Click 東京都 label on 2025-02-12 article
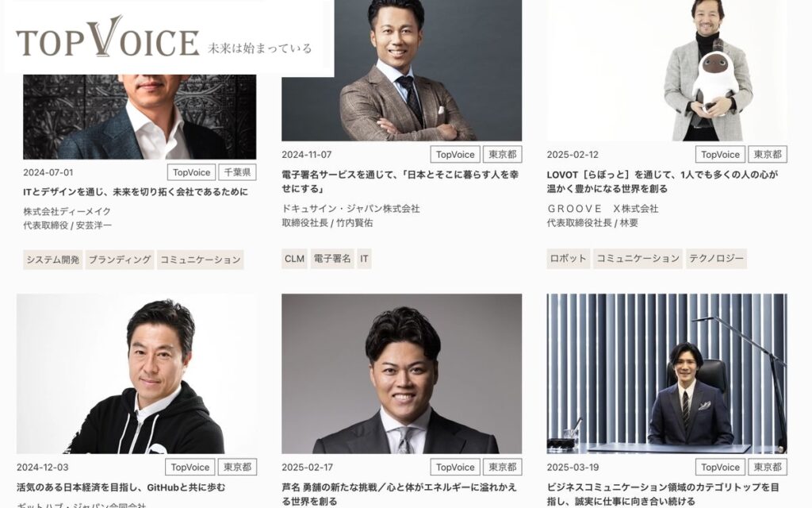 [x=768, y=155]
